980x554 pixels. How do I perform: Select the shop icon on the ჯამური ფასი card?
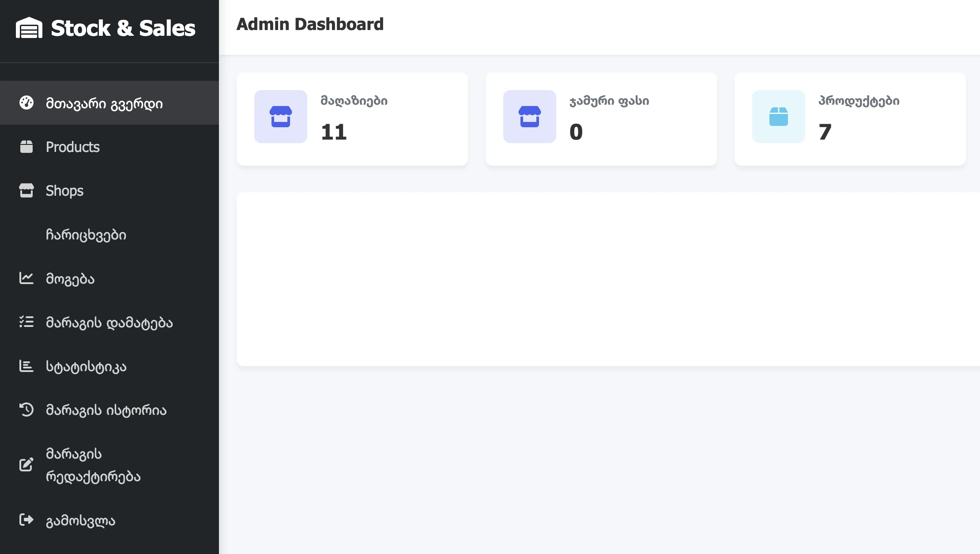[x=529, y=116]
